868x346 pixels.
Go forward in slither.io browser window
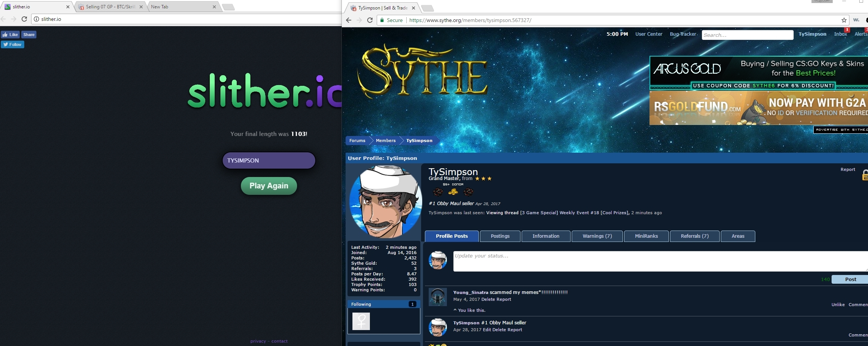(x=14, y=19)
